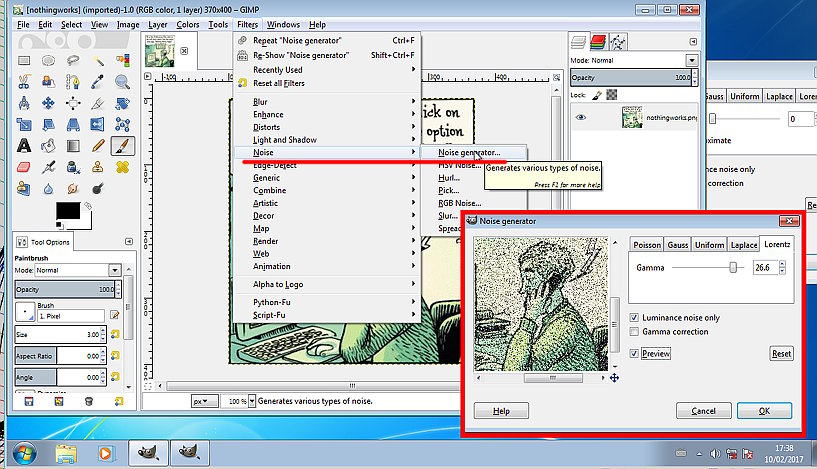Viewport: 817px width, 469px height.
Task: Toggle lock pixels brush icon in Layers panel
Action: coord(597,95)
